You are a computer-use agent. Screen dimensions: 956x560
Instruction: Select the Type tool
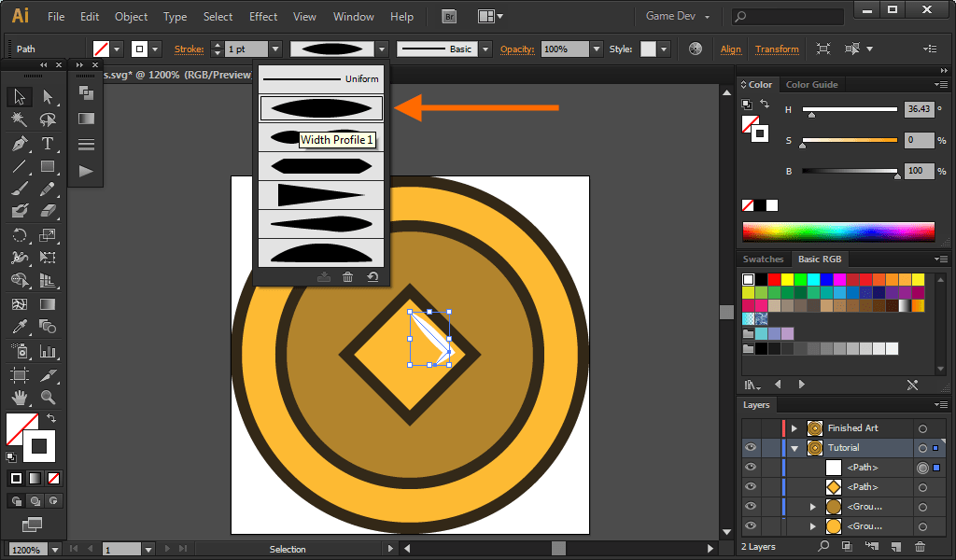[x=47, y=145]
